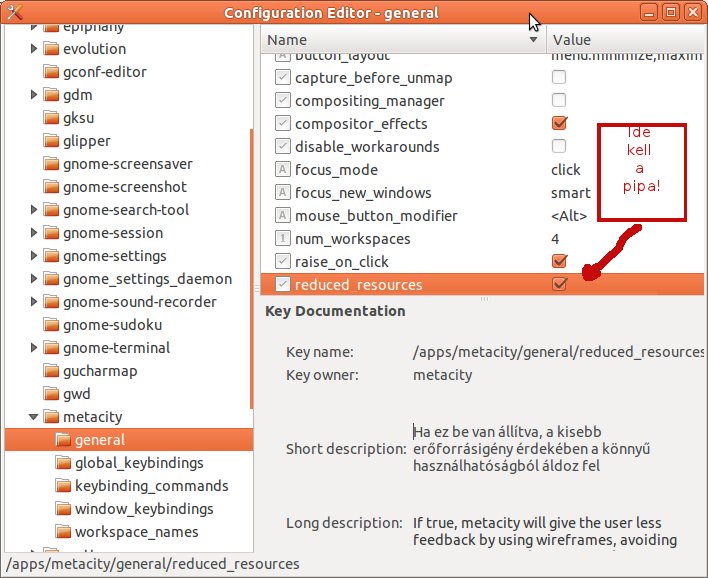Select the workspace_names tree entry label

click(x=136, y=532)
